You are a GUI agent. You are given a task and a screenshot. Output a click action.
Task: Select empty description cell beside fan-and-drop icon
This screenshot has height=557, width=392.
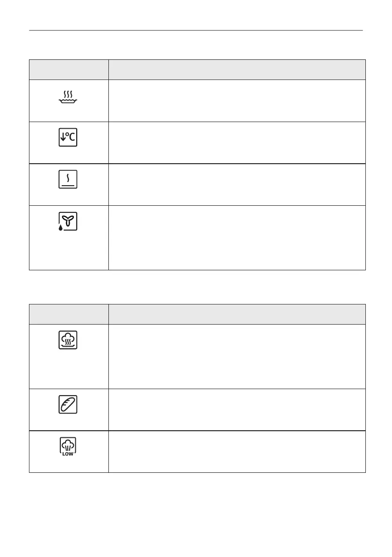pyautogui.click(x=237, y=237)
